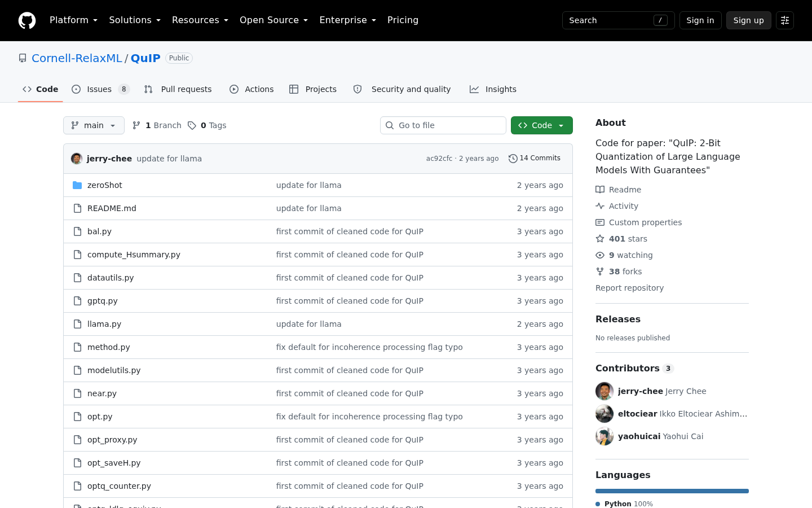Switch to the Insights tab
Image resolution: width=812 pixels, height=508 pixels.
493,89
